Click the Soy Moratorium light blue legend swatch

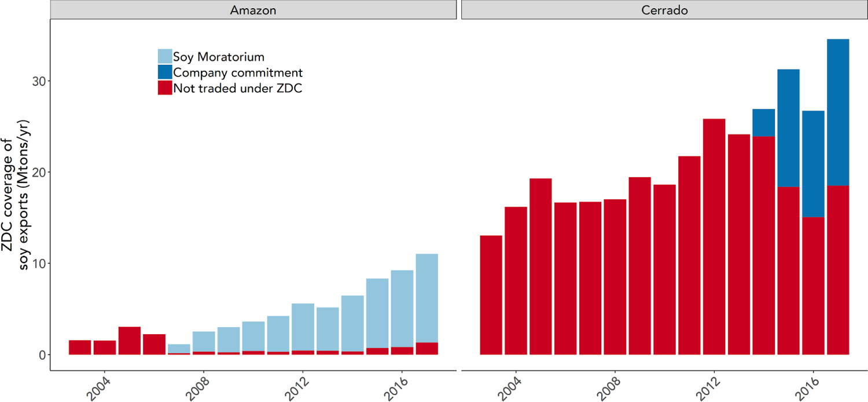[x=165, y=56]
